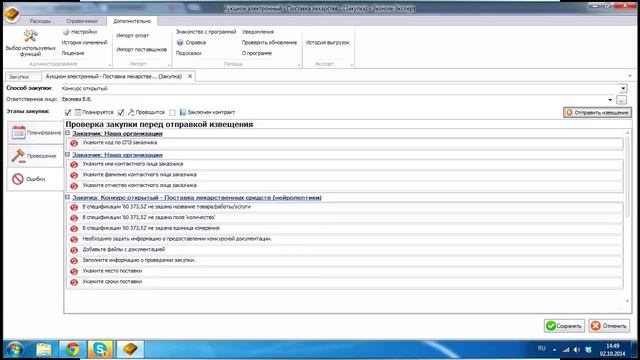Open the document tabs list arrow
This screenshot has height=360, width=640.
pyautogui.click(x=630, y=76)
